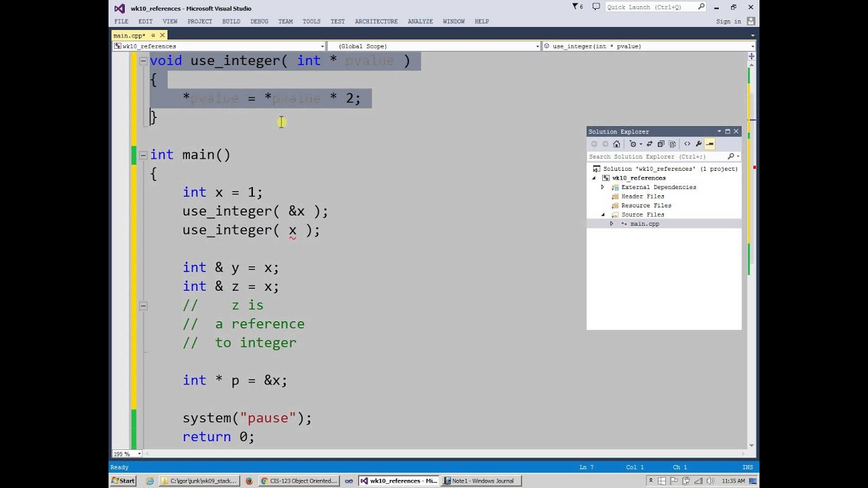Select the Header Files folder

pos(642,197)
